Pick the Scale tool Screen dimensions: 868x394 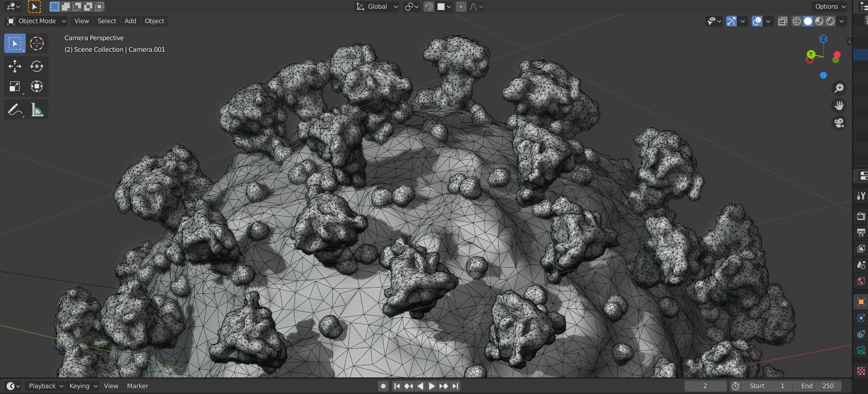pos(15,87)
